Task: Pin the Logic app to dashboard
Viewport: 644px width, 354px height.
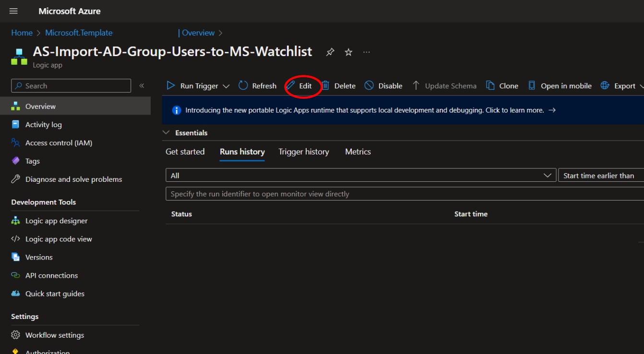Action: 330,52
